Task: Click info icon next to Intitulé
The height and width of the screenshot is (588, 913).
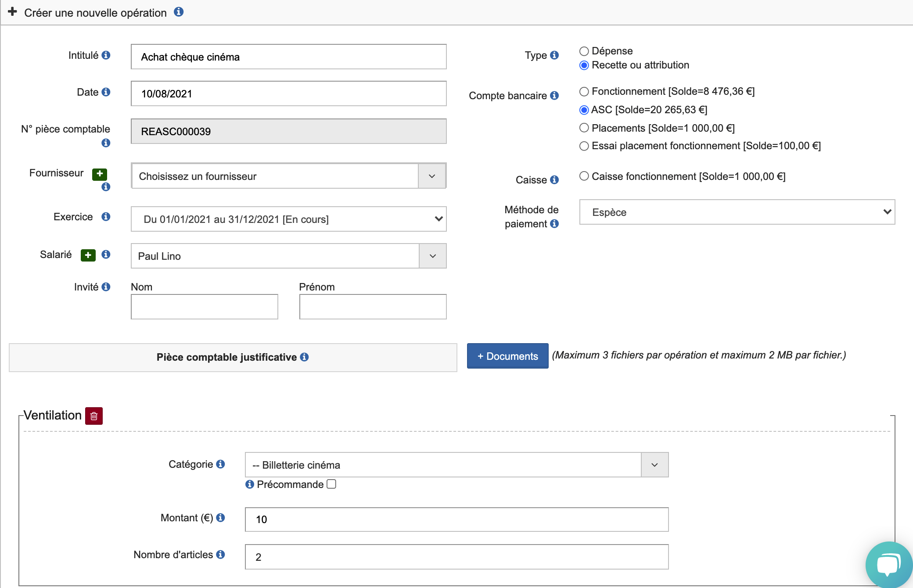Action: click(x=106, y=55)
